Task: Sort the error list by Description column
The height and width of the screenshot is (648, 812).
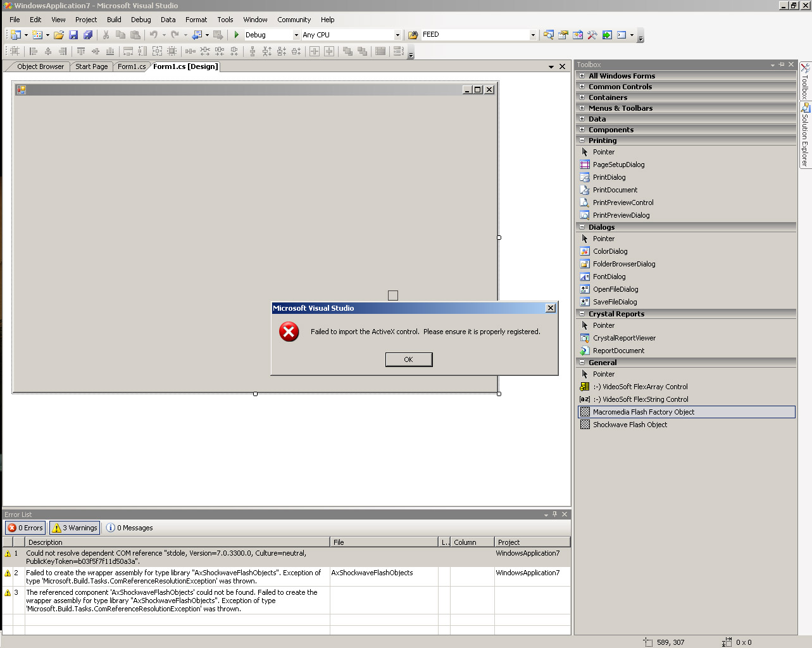Action: 177,542
